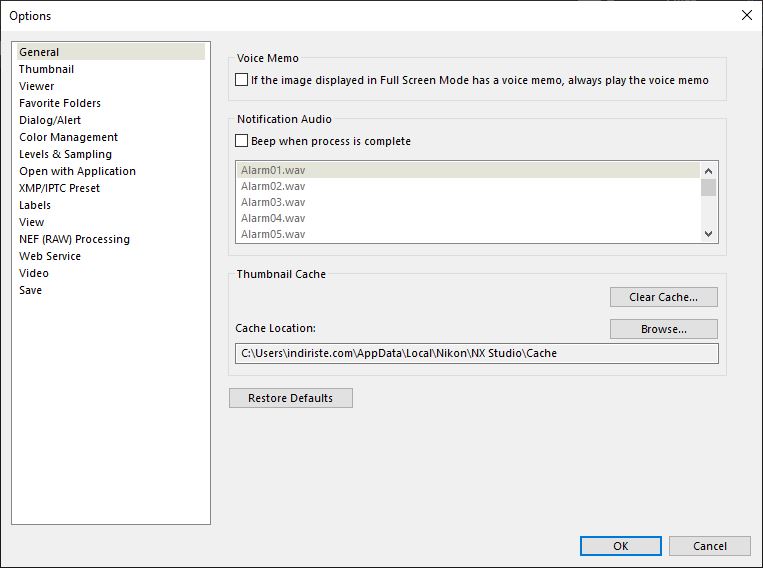The image size is (763, 568).
Task: Select the Viewer category
Action: tap(36, 86)
